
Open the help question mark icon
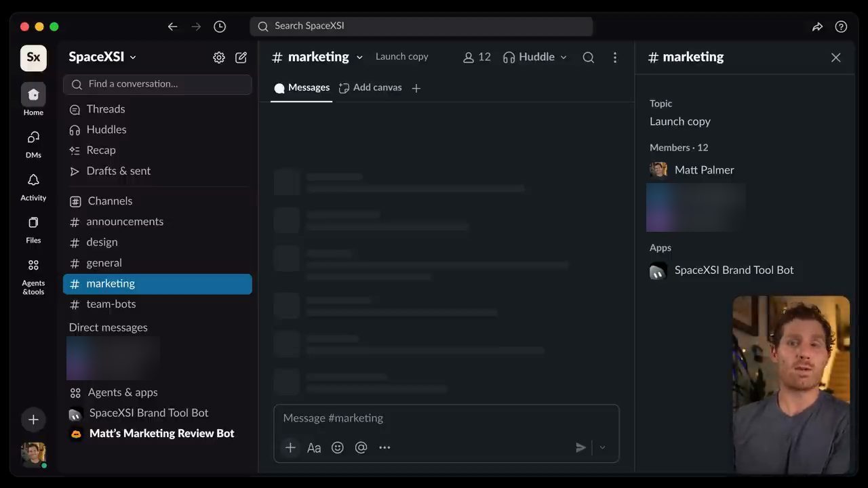pos(841,26)
